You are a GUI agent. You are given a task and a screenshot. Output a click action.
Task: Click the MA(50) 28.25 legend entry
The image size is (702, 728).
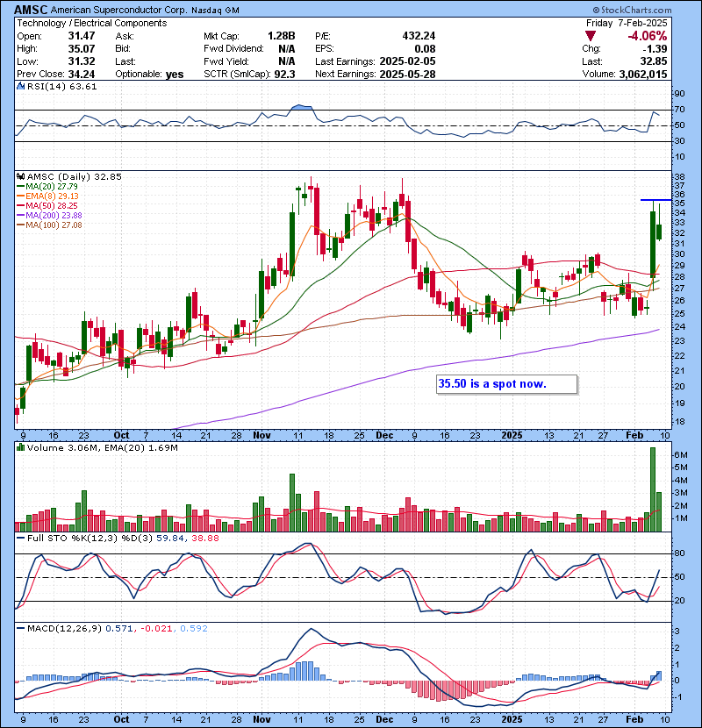tap(47, 205)
